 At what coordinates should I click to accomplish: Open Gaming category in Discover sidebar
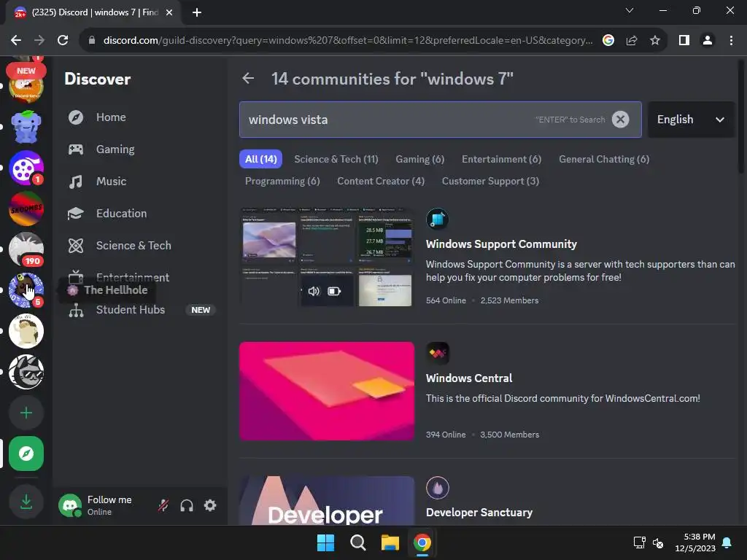[x=141, y=149]
